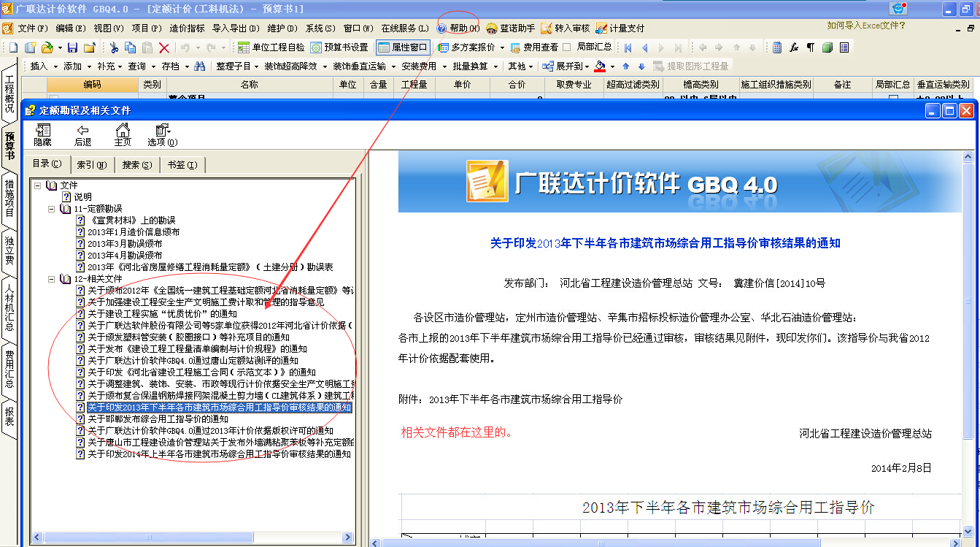Viewport: 980px width, 547px height.
Task: Click the fill color bucket swatch
Action: pos(600,66)
